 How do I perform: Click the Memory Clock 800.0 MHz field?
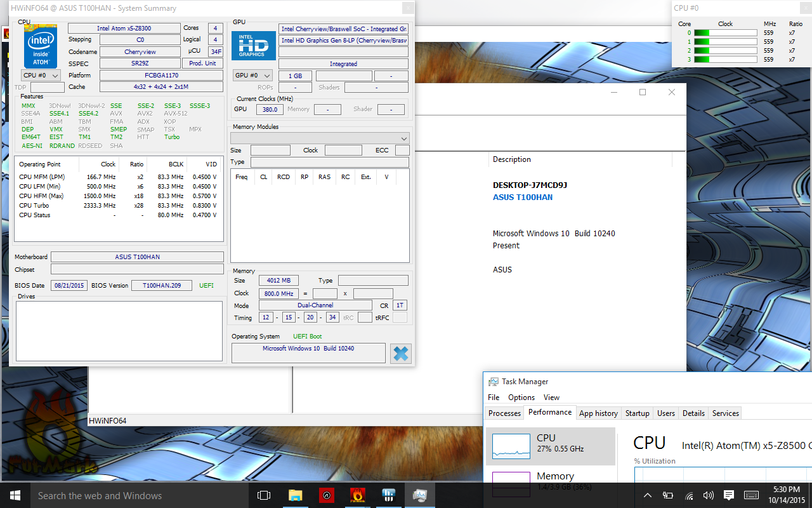(279, 293)
